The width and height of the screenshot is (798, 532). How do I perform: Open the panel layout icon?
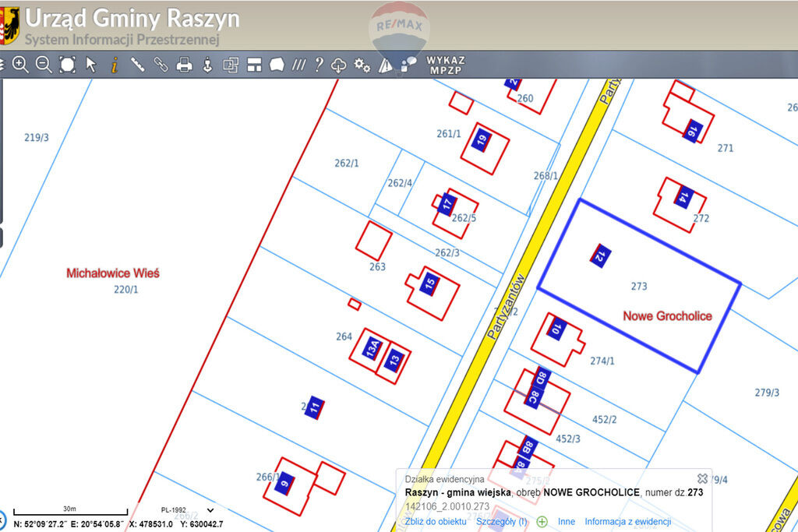[254, 65]
